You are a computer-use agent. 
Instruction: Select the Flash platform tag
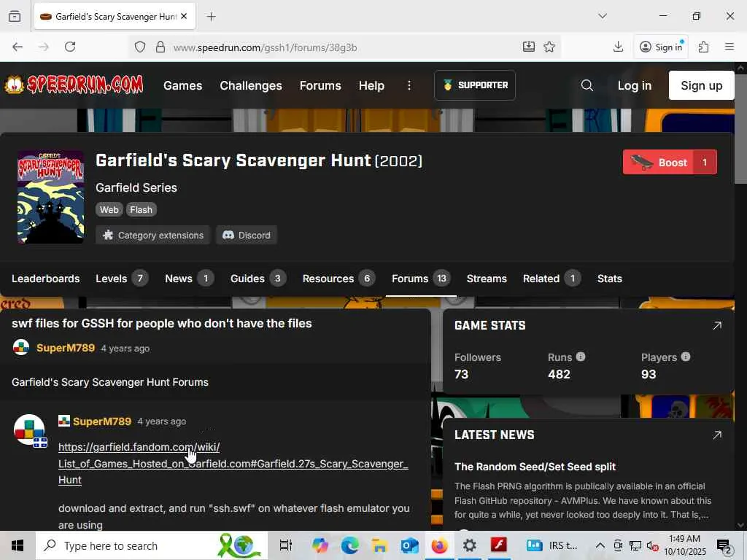141,209
